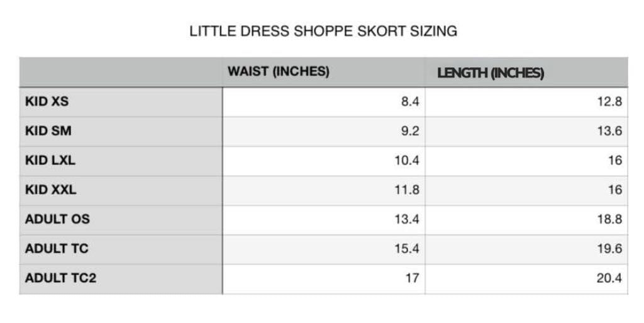The image size is (644, 323).
Task: Click the KID XS row label
Action: (x=47, y=102)
